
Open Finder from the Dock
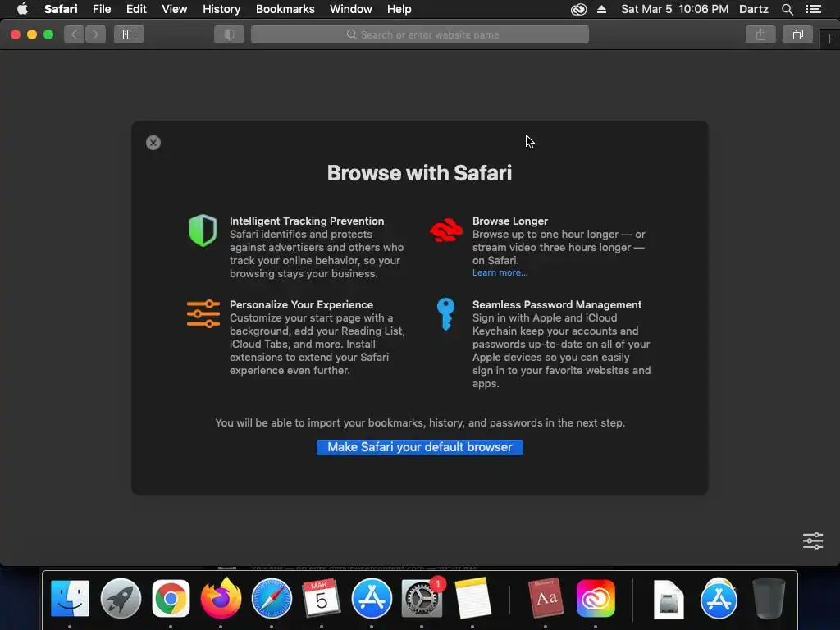tap(71, 598)
